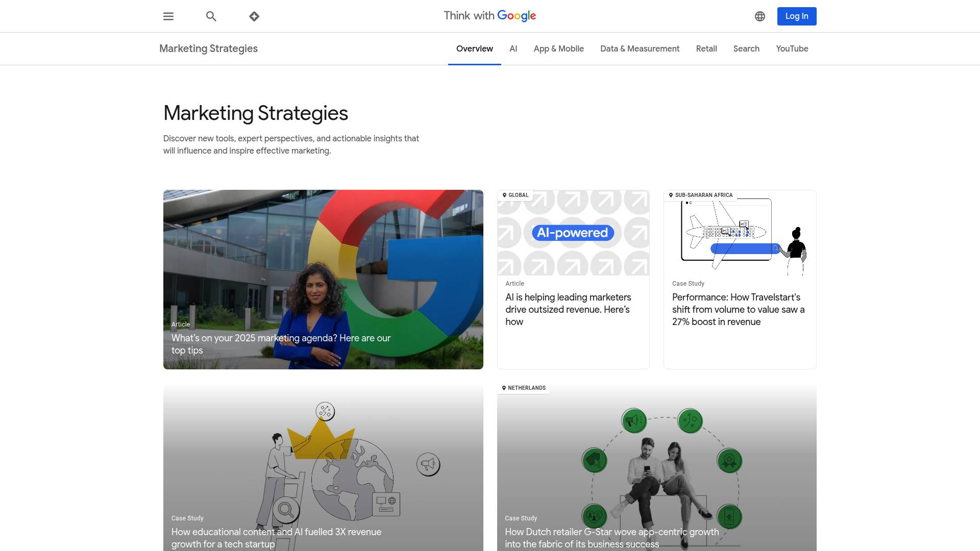This screenshot has width=980, height=551.
Task: Click the NETHERLANDS location tag
Action: pyautogui.click(x=524, y=388)
